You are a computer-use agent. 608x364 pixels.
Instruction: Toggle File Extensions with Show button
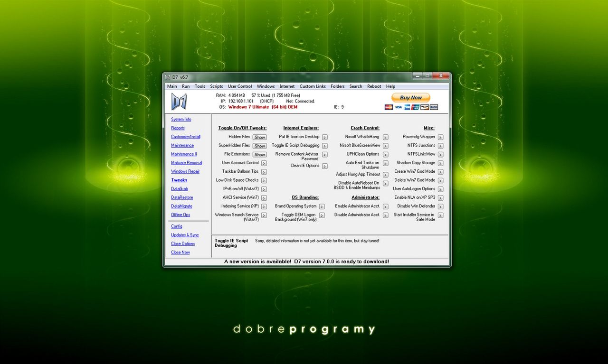coord(259,155)
